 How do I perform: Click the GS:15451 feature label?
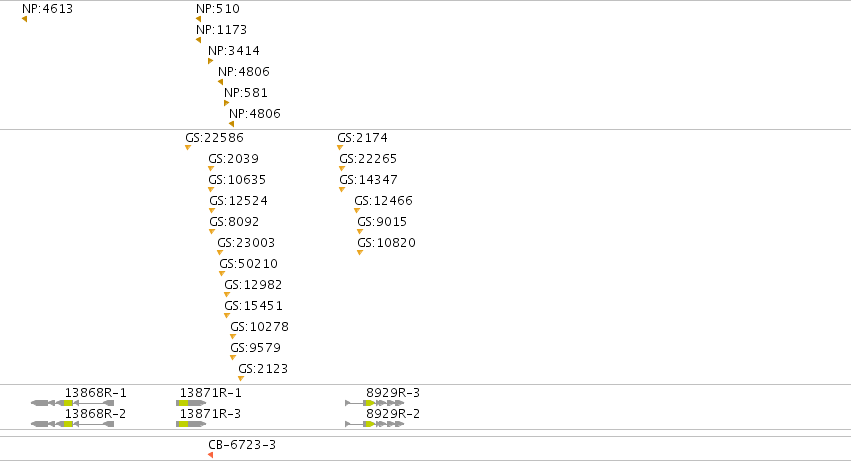253,306
